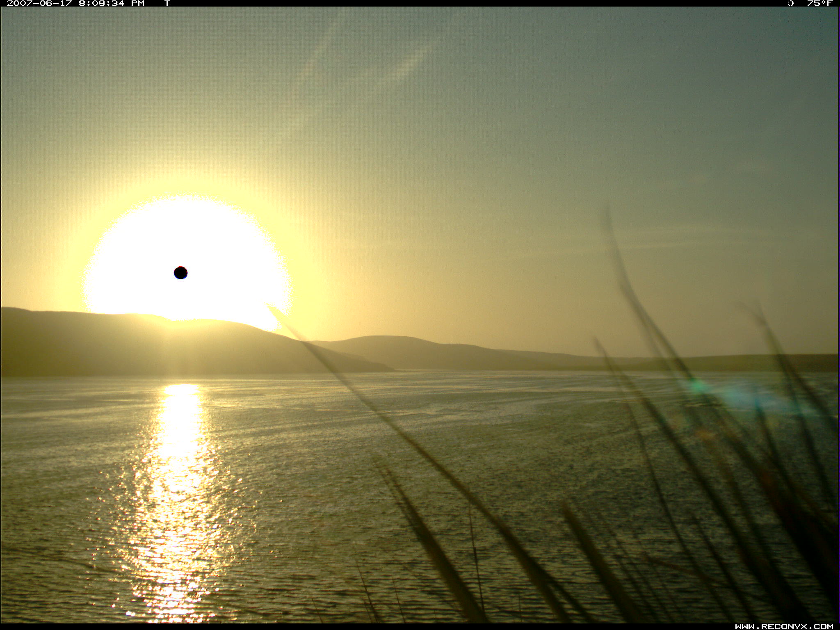Click the 75°F temperature readout

click(x=819, y=3)
